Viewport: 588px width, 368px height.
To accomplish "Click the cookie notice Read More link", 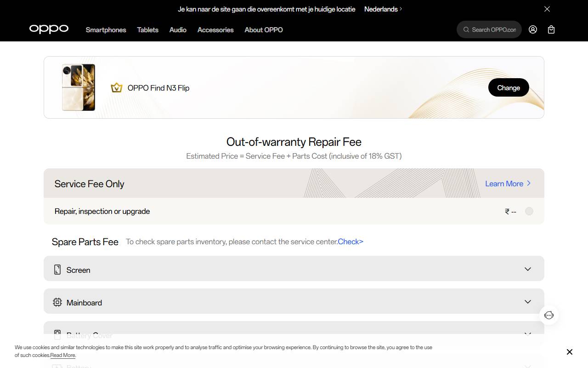I will pos(63,355).
